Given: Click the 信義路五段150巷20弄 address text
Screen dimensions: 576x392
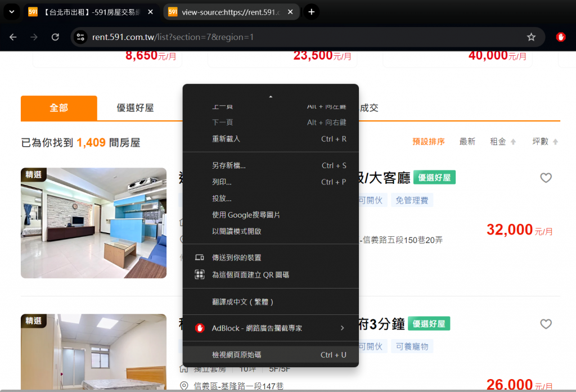Looking at the screenshot, I should 403,240.
